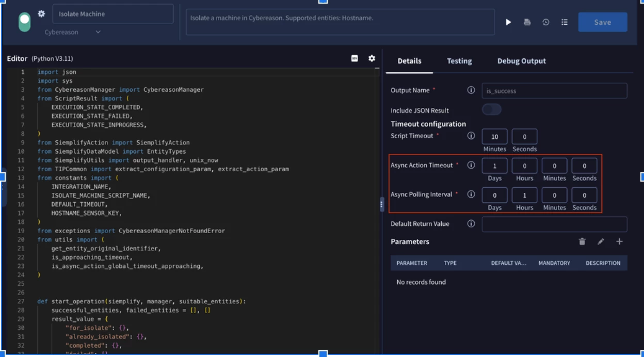Switch to the Debug Output tab

point(521,61)
